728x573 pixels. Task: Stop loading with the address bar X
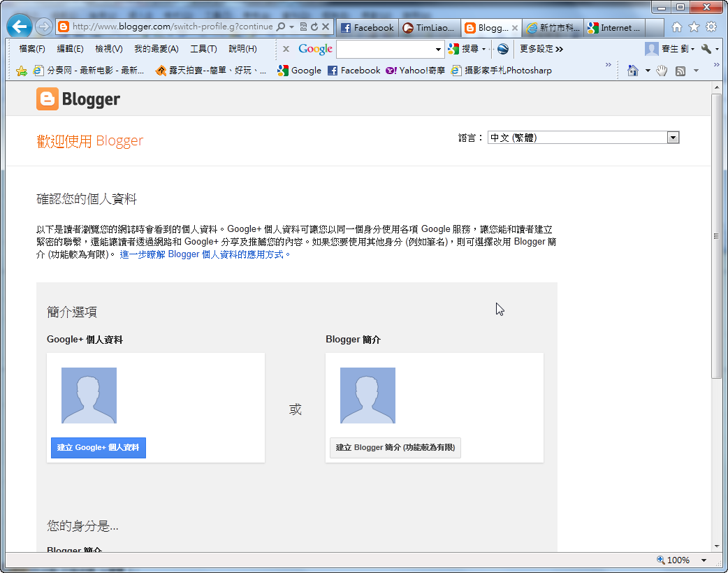(326, 27)
